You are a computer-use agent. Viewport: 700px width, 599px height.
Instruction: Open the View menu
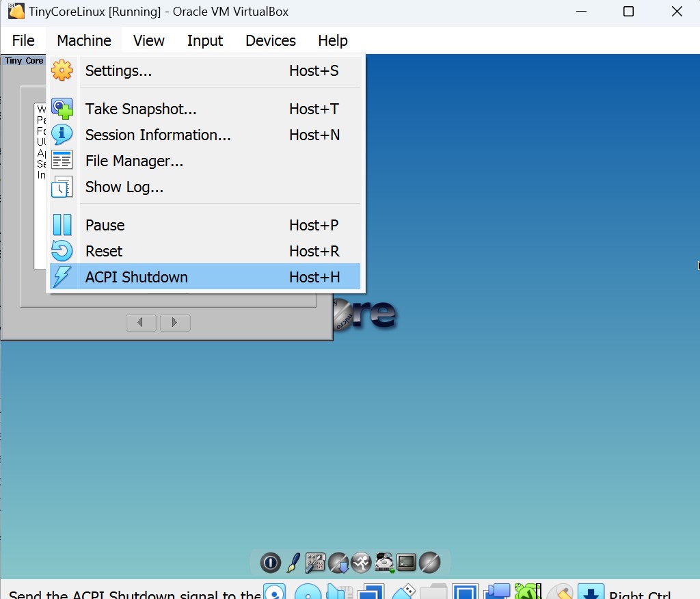pos(148,40)
